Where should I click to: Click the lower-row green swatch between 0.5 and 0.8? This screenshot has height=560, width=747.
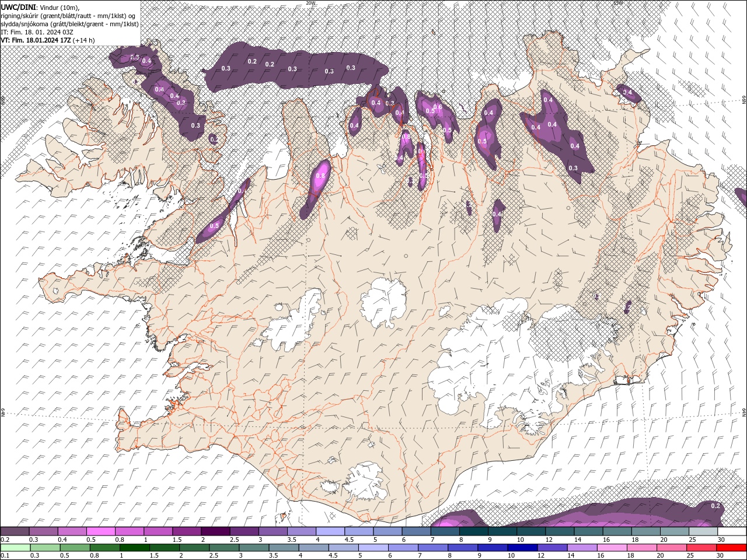(75, 548)
